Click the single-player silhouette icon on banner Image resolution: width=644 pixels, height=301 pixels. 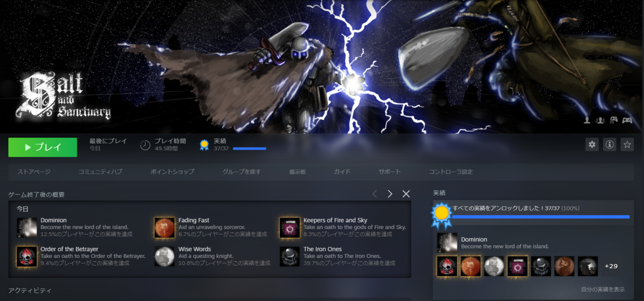click(x=588, y=120)
